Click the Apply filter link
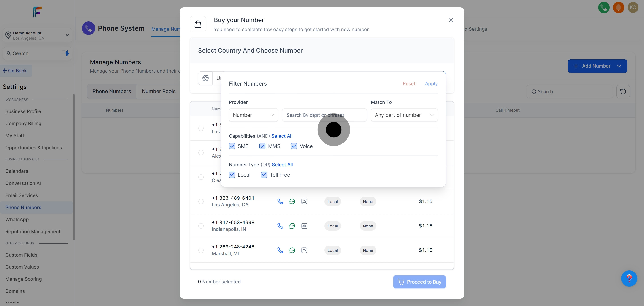644x306 pixels. tap(431, 83)
